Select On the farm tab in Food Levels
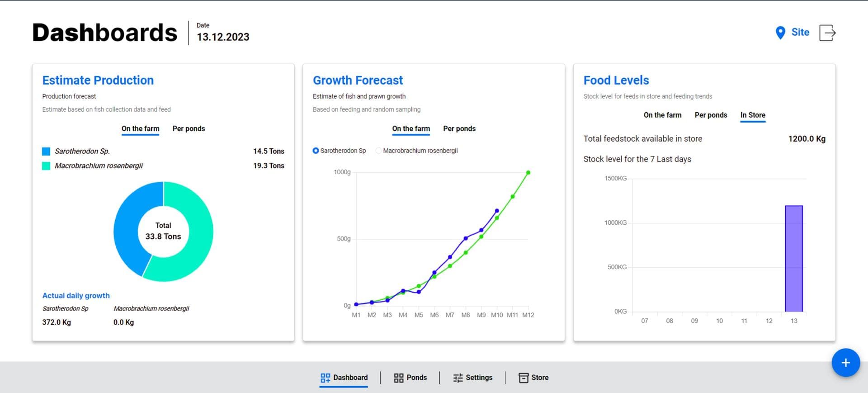This screenshot has height=393, width=868. (662, 115)
